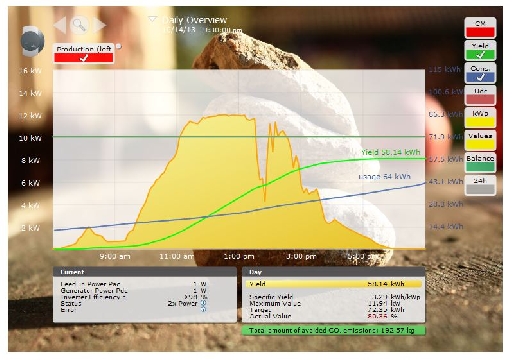Image resolution: width=512 pixels, height=360 pixels.
Task: Click the round inverter device icon
Action: click(32, 41)
